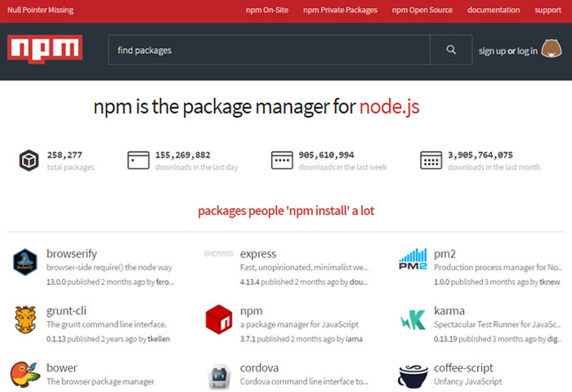Click Null Pointer Missing text link
Screen dimensions: 572x392
pos(41,11)
